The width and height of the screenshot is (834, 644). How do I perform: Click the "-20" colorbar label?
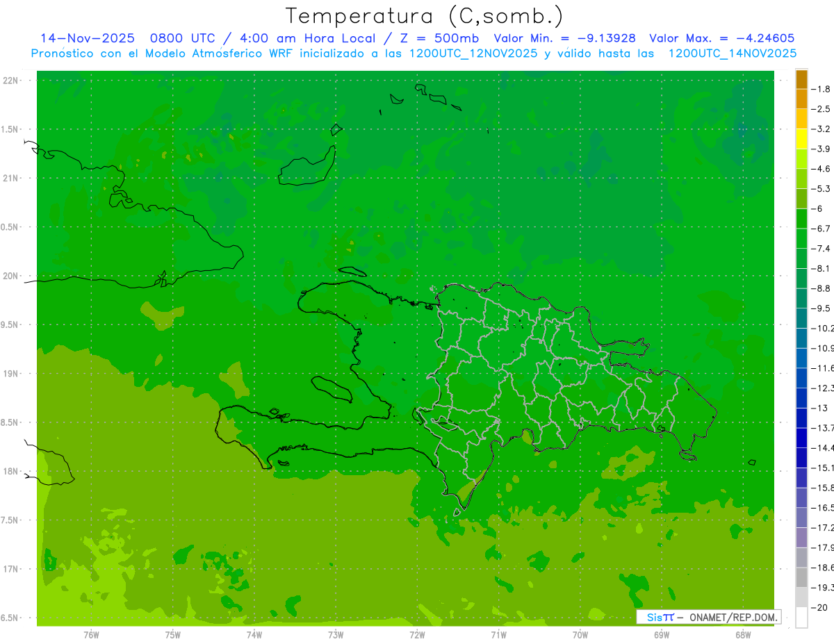820,607
